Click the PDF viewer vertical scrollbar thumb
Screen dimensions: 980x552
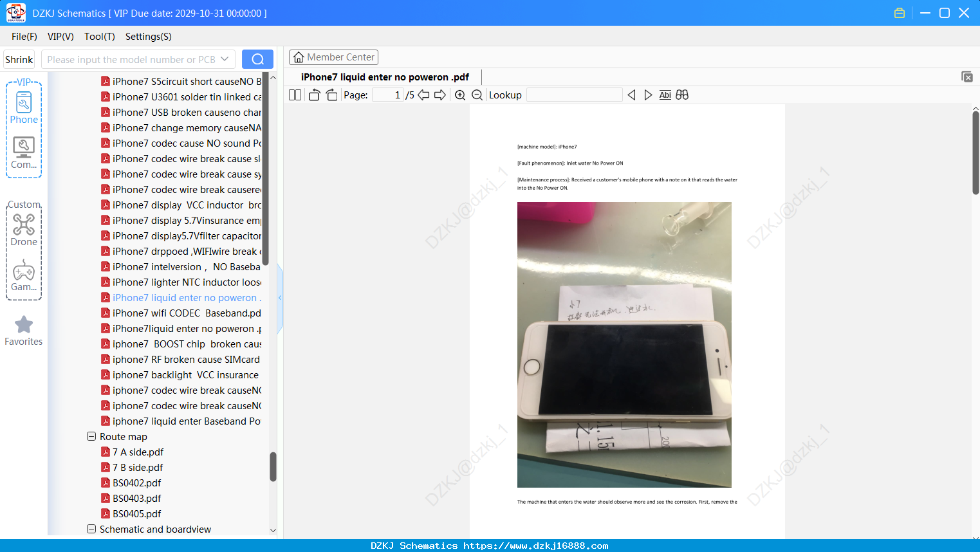click(x=975, y=152)
